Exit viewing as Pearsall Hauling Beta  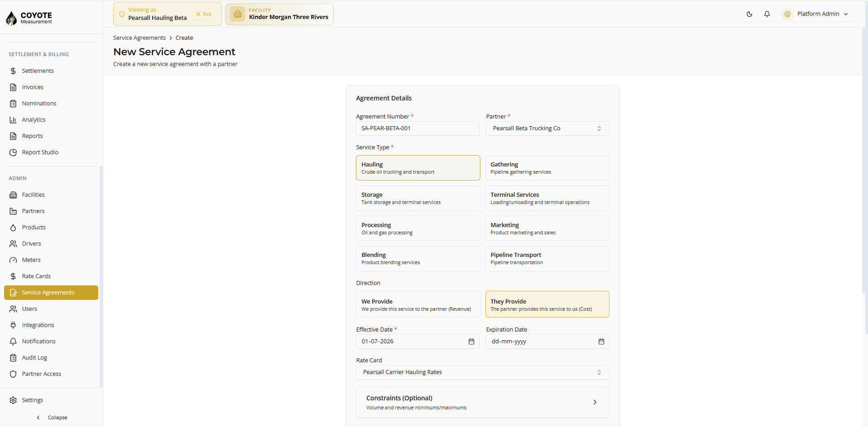(204, 14)
